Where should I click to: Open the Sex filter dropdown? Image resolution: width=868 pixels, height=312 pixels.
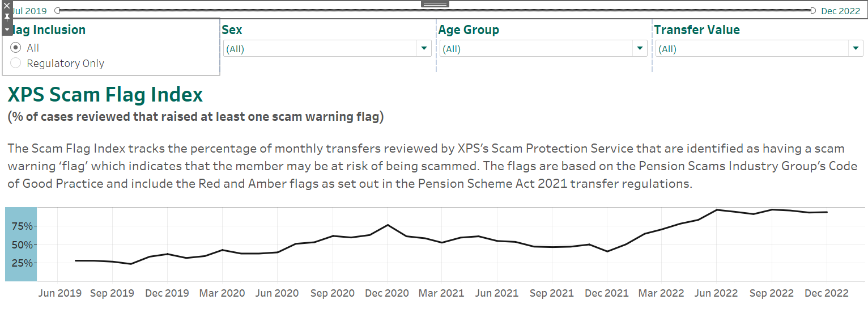(327, 49)
